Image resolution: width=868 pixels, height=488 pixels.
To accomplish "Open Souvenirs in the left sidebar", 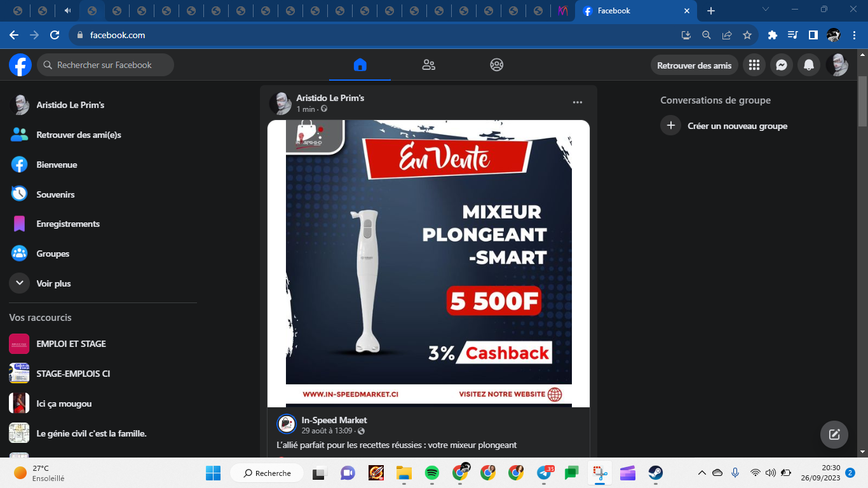I will [55, 194].
